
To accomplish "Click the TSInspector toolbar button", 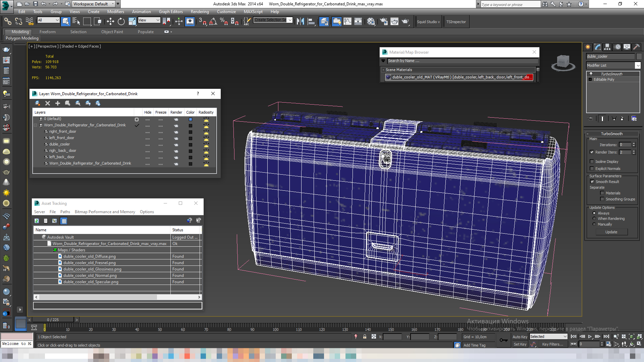I will [x=456, y=22].
